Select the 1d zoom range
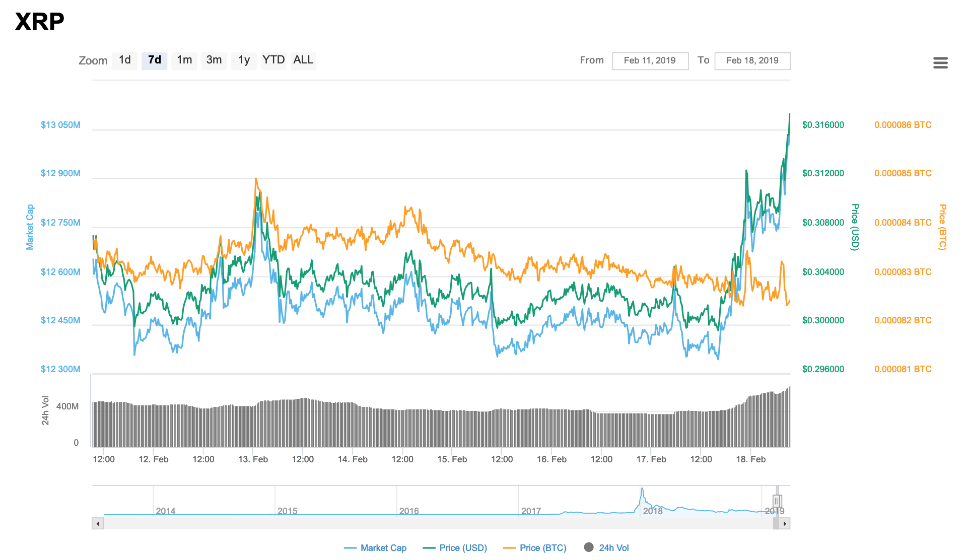The image size is (965, 560). [x=124, y=60]
